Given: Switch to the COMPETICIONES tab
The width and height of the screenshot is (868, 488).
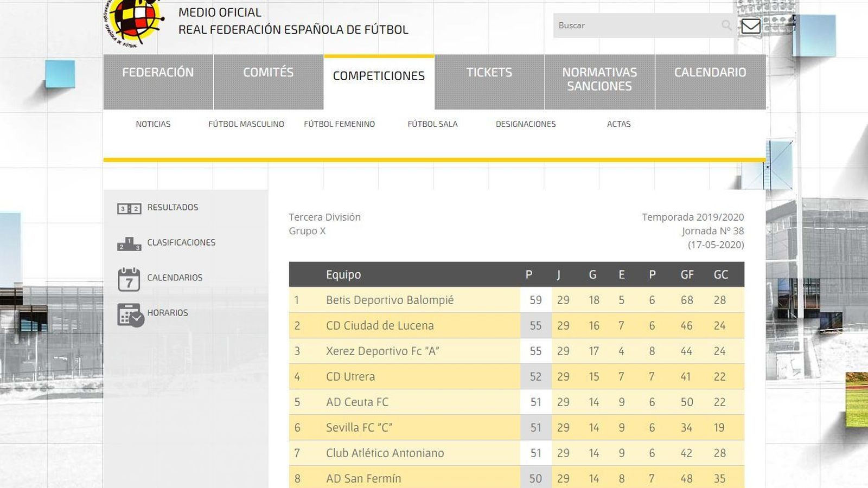Looking at the screenshot, I should [379, 76].
